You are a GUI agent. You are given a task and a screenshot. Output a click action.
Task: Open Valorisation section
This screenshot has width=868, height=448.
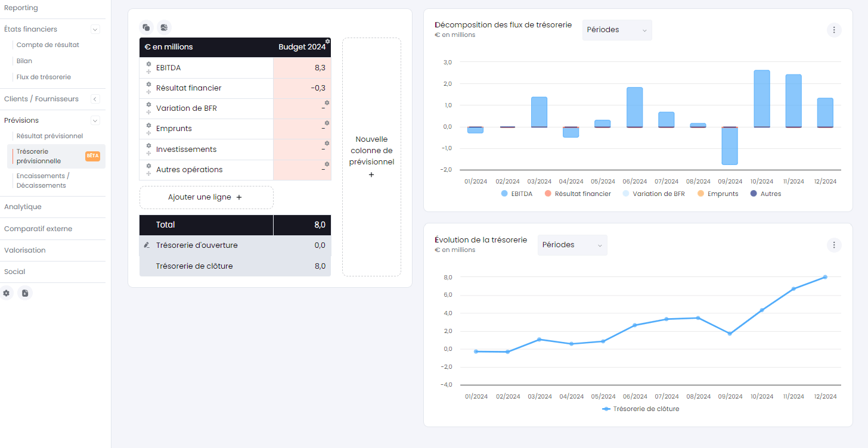pyautogui.click(x=25, y=250)
